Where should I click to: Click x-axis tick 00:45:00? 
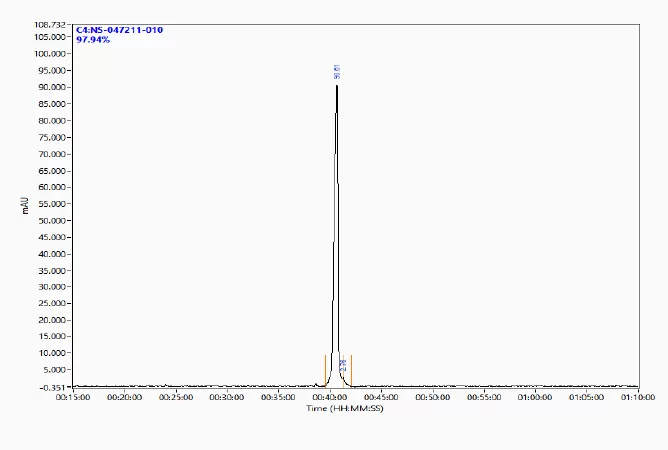381,397
